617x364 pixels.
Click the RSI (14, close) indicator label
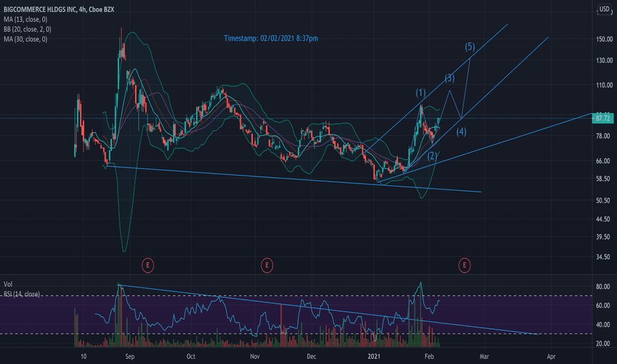22,294
